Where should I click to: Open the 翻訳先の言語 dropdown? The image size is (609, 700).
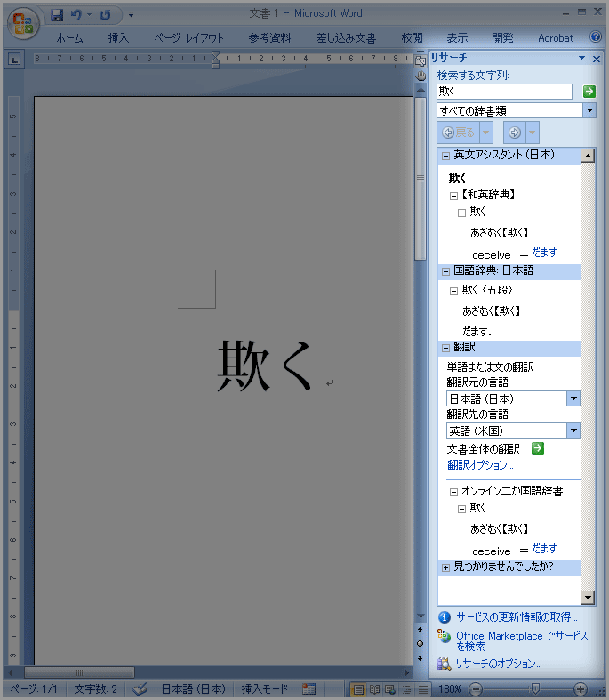pos(573,430)
